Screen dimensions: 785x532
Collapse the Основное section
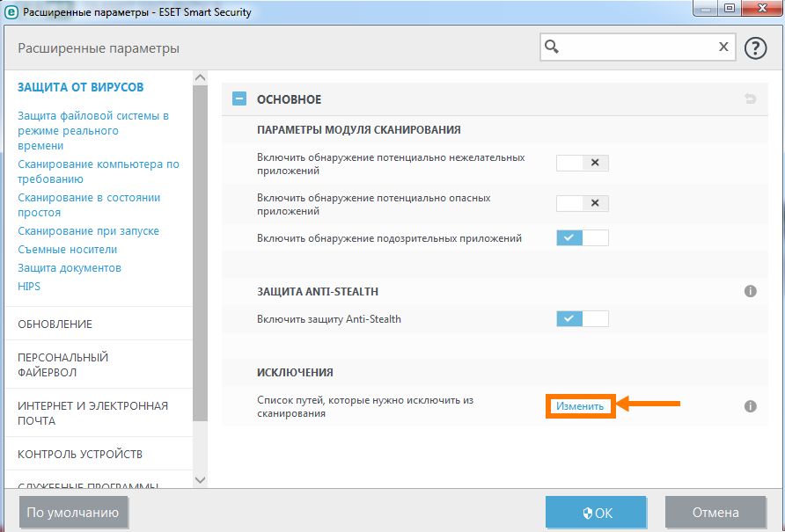[239, 98]
